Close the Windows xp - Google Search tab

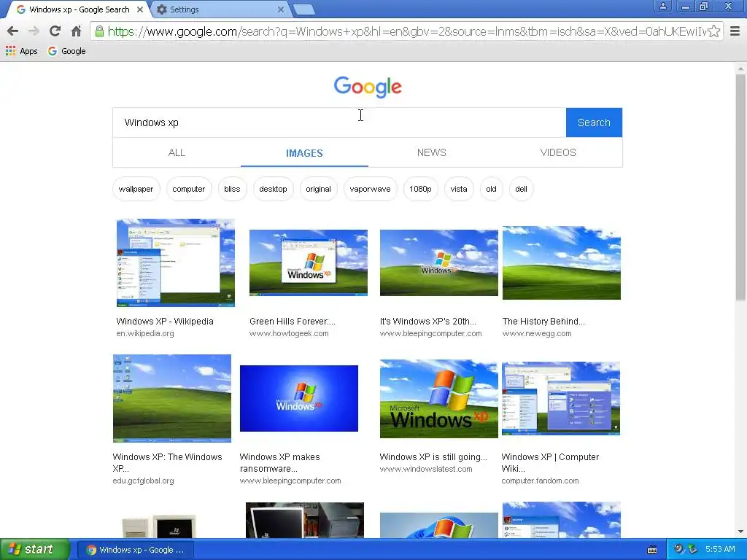coord(140,9)
